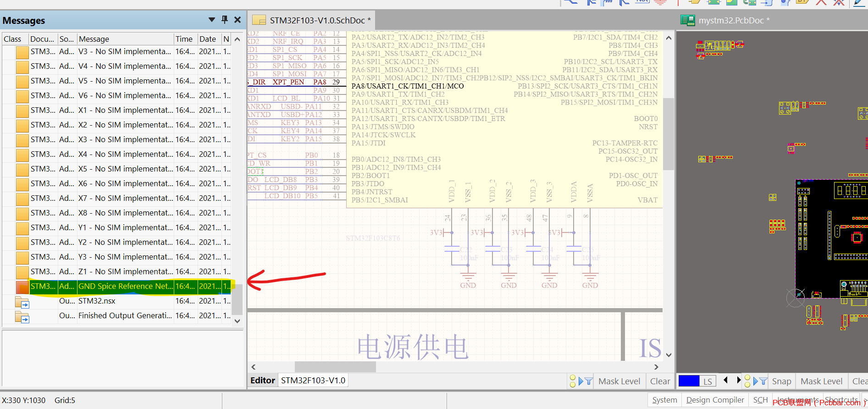Sort messages by Time column header

tap(185, 39)
